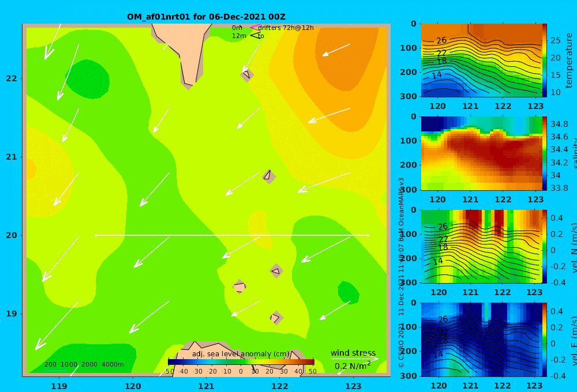Click the white transect line at 20N
Viewport: 577px width, 392px height.
coord(232,235)
